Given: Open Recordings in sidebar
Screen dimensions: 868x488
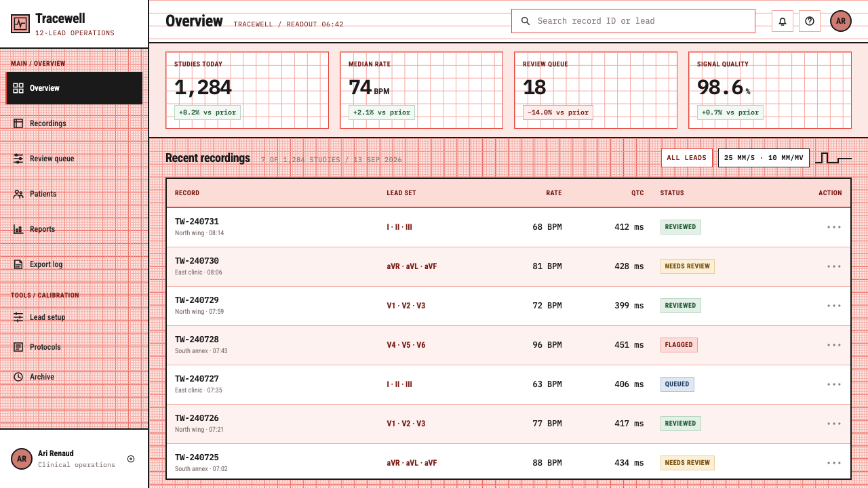Looking at the screenshot, I should [x=74, y=123].
